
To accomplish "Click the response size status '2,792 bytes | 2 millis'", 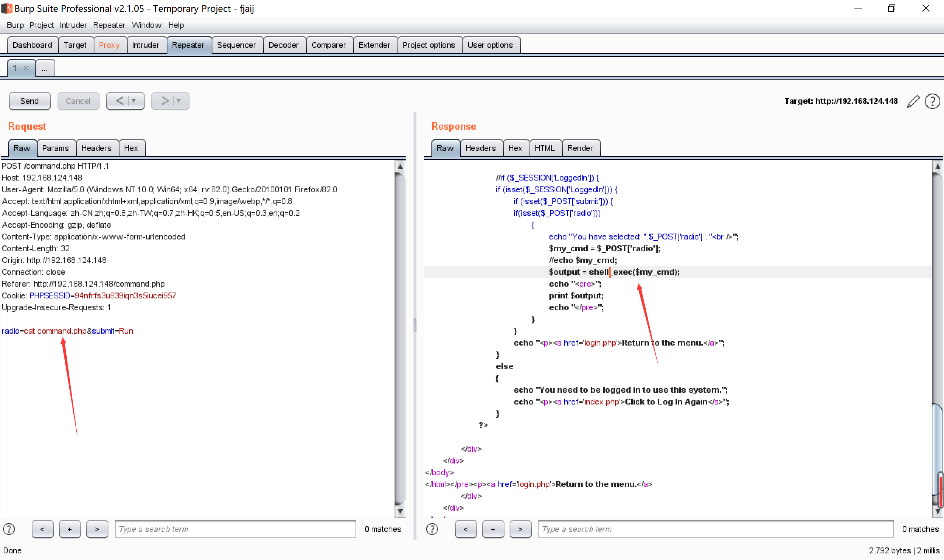I will (904, 550).
